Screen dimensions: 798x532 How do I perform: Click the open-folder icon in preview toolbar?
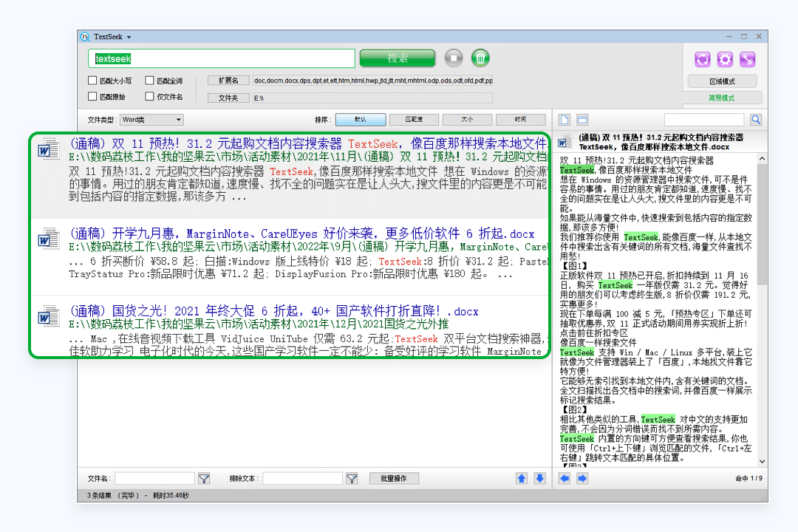pyautogui.click(x=582, y=120)
